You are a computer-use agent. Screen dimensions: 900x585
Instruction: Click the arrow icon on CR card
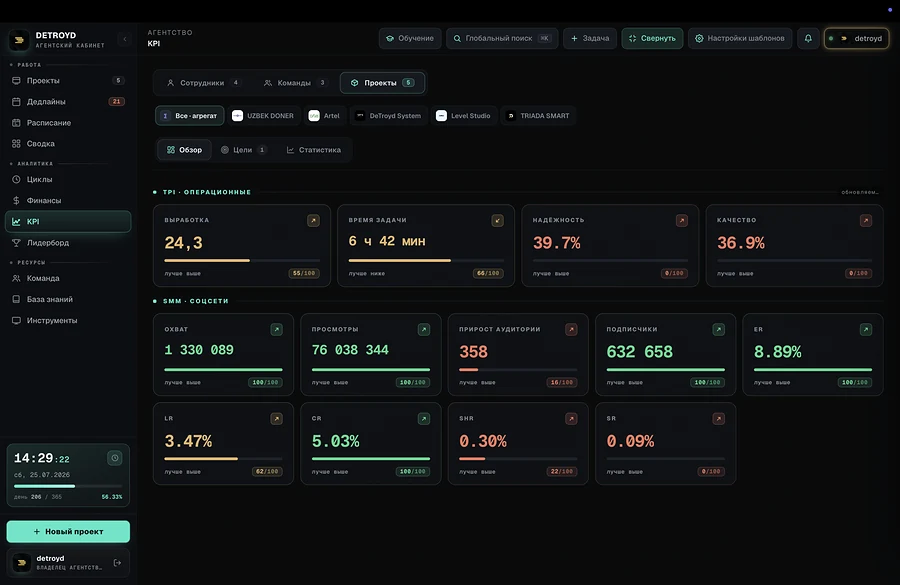pos(424,419)
